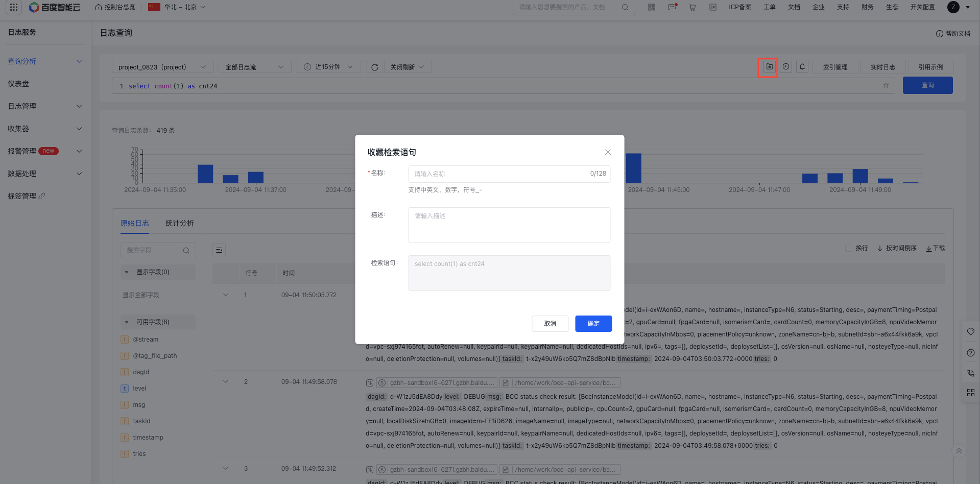Open the 近15分钟 time range dropdown
The height and width of the screenshot is (484, 980).
[x=328, y=67]
